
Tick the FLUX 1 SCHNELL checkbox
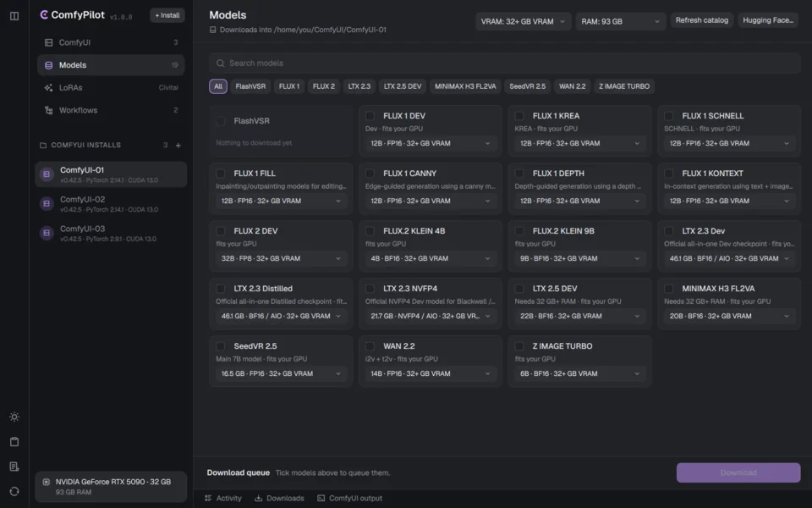tap(669, 116)
